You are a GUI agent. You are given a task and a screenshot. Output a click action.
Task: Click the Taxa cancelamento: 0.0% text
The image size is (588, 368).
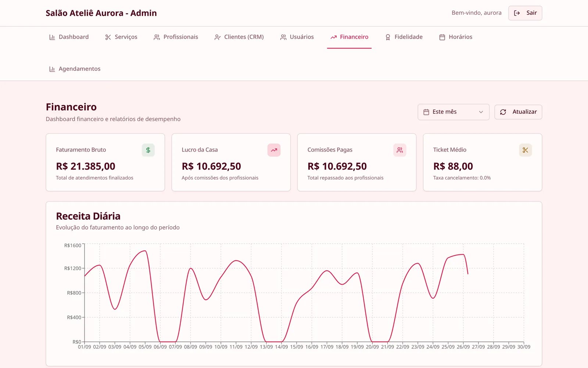(x=462, y=178)
